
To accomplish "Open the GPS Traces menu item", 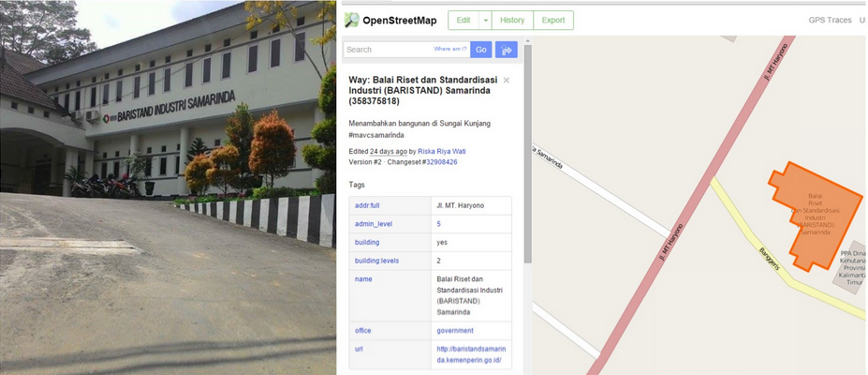I will coord(830,20).
